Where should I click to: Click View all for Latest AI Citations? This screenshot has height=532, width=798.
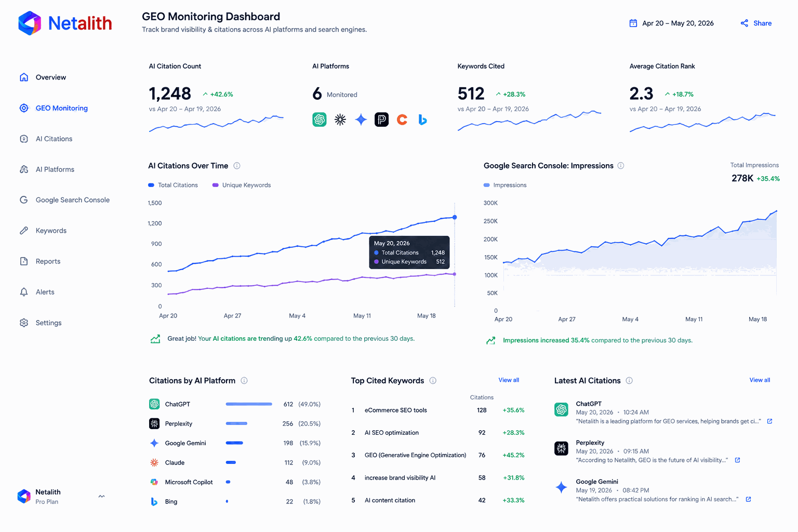click(760, 380)
